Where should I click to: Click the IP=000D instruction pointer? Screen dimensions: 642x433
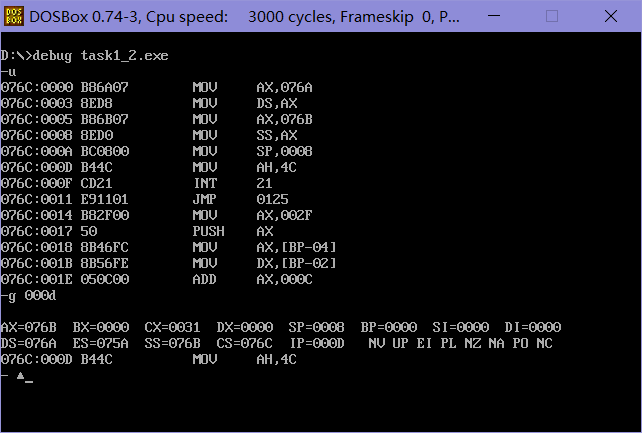(x=317, y=343)
